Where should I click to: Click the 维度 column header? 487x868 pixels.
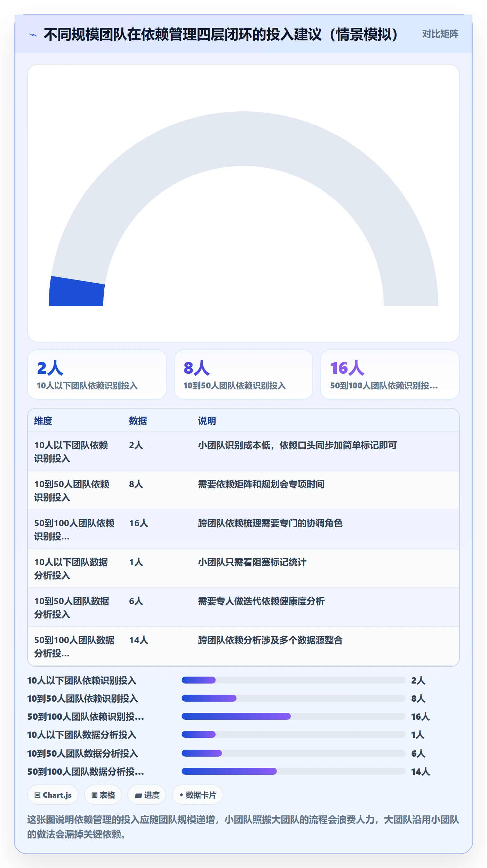click(43, 421)
